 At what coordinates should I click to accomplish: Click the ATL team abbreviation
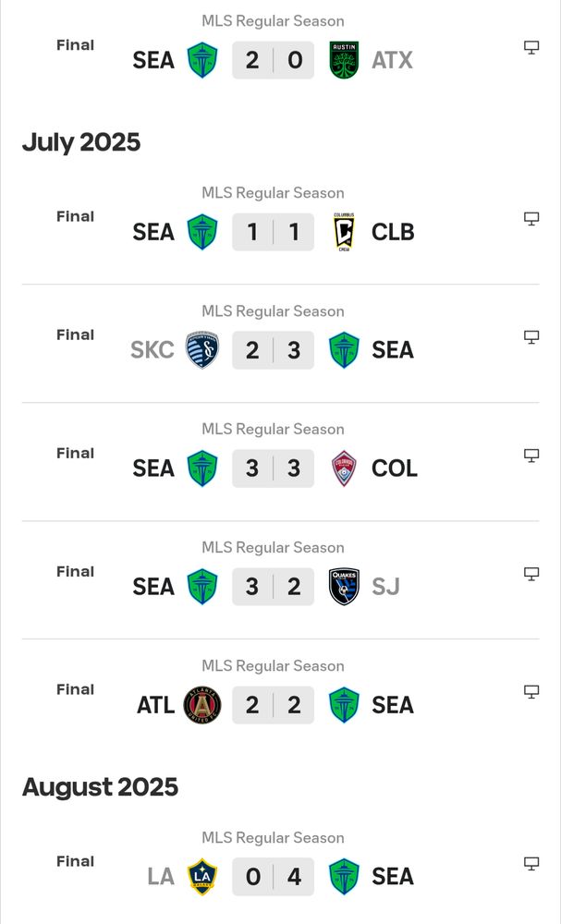[155, 705]
